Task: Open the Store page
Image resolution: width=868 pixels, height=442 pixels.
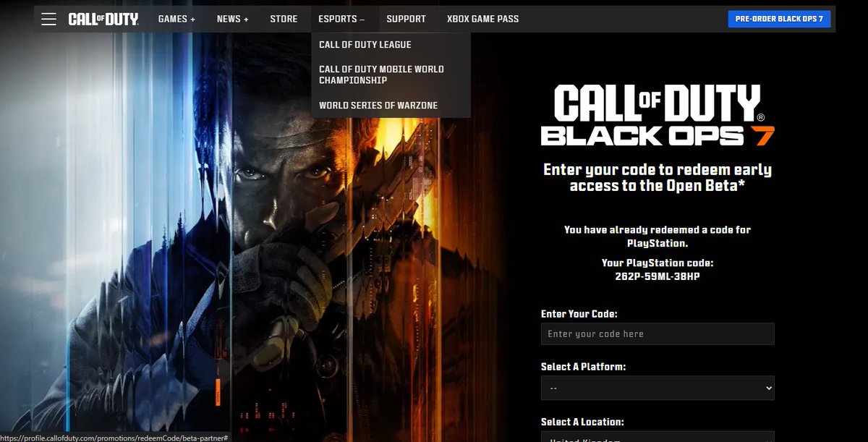Action: [x=284, y=19]
